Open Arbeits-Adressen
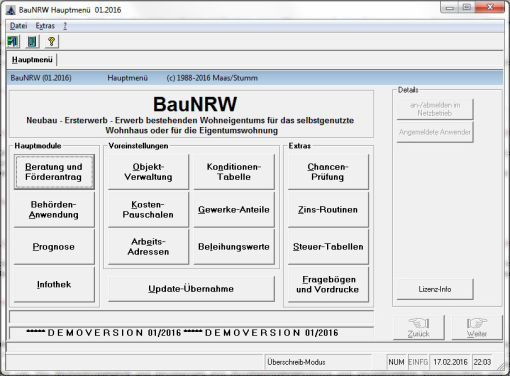Screen dimensions: 510x376 tap(148, 247)
